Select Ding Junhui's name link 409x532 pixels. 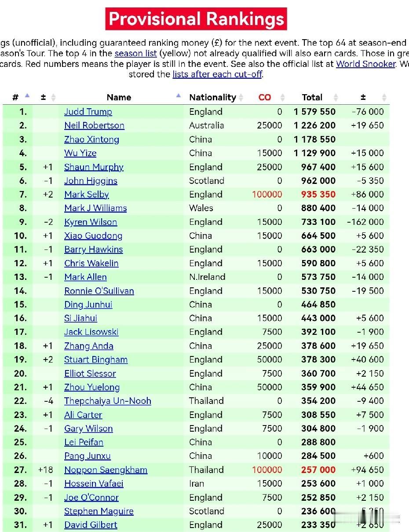point(88,305)
